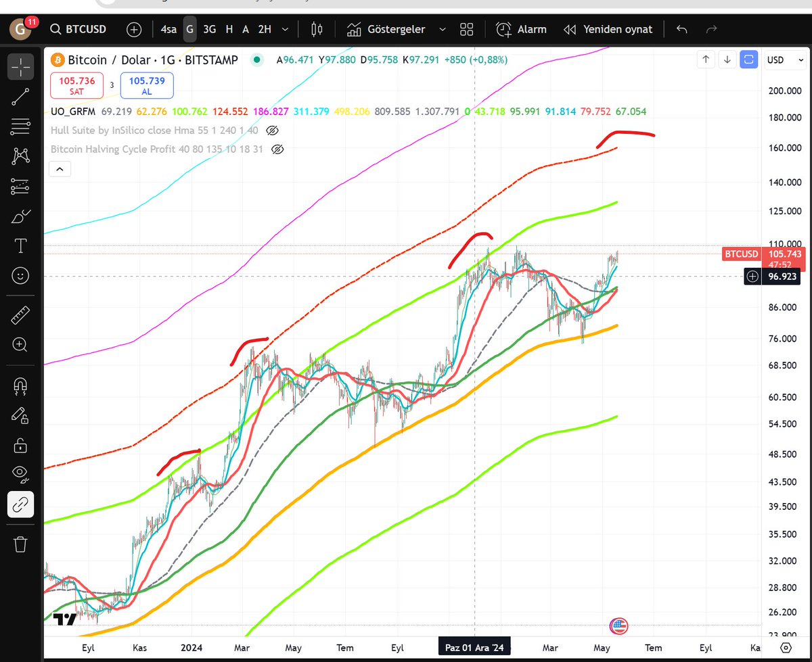
Task: Show the hidden Bitcoin Halving Cycle indicator
Action: coord(276,149)
